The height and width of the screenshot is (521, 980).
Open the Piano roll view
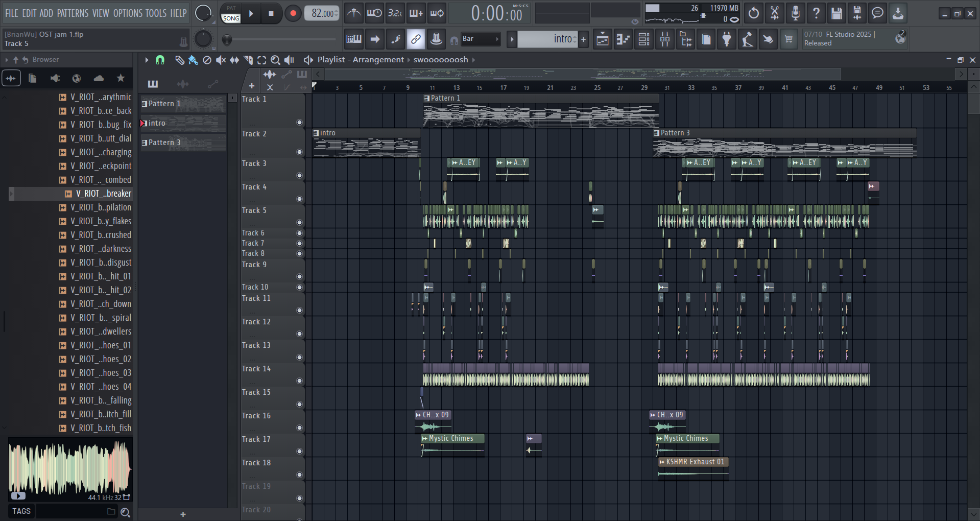(x=623, y=39)
